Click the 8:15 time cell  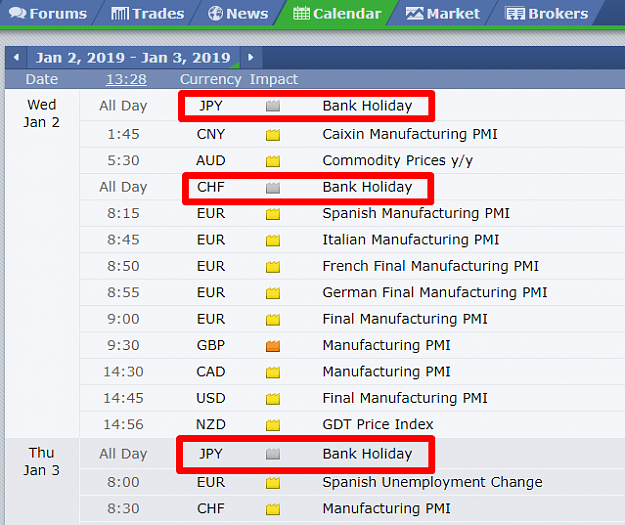tap(123, 213)
